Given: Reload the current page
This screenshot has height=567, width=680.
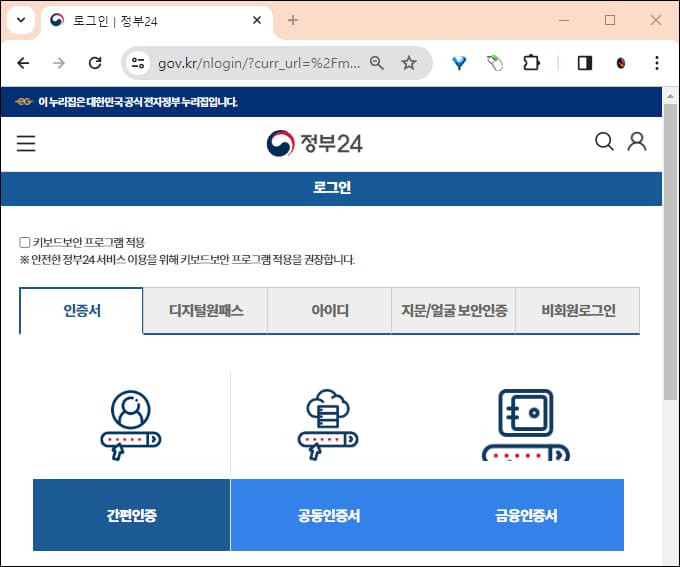Looking at the screenshot, I should [95, 63].
